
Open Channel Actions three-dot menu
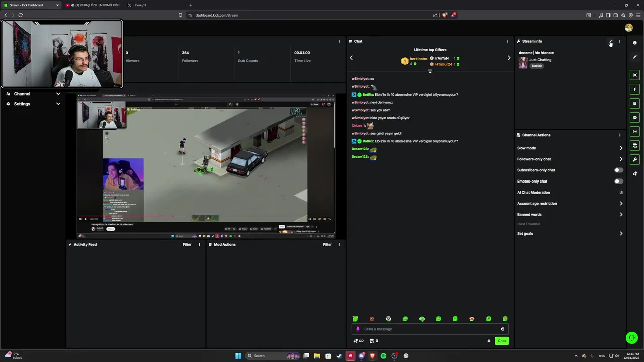point(620,135)
